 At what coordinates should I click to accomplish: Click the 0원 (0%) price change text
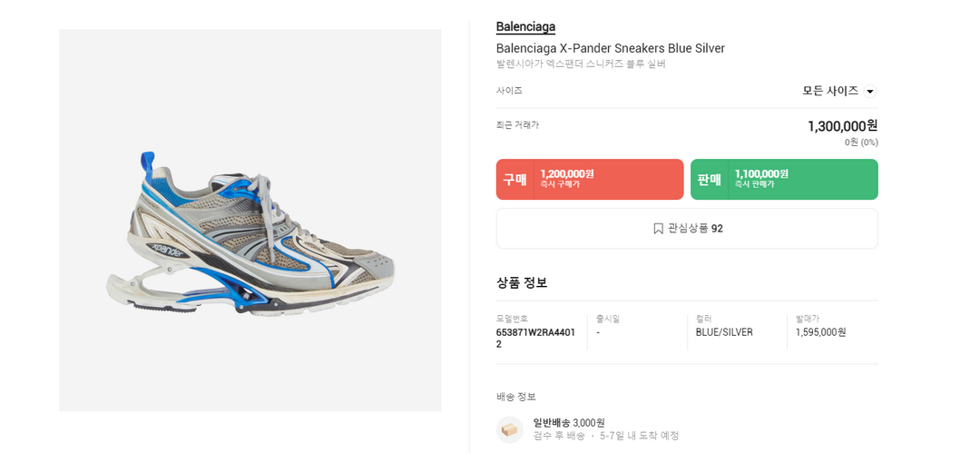[861, 143]
